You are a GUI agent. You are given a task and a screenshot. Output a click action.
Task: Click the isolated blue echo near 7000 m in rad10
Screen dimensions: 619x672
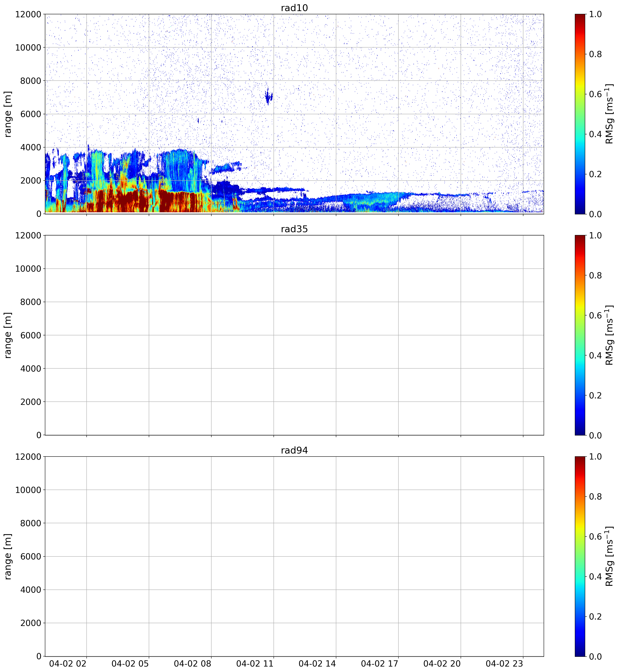pyautogui.click(x=268, y=97)
